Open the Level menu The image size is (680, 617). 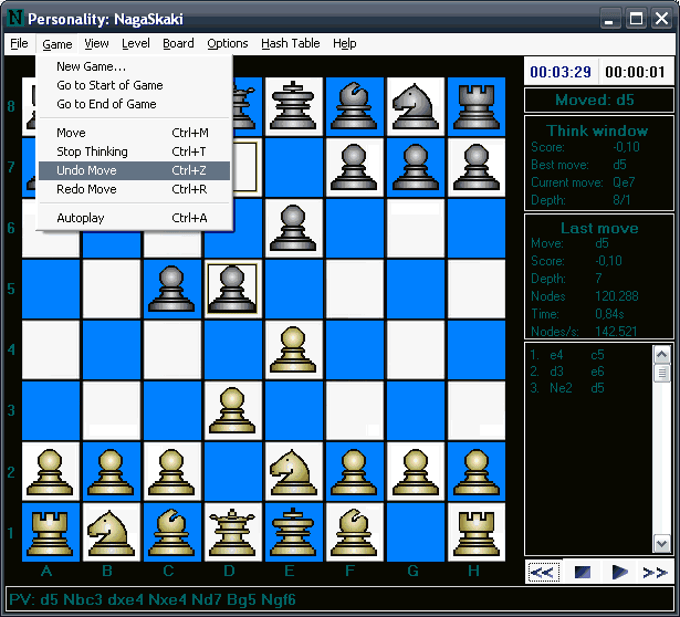coord(136,44)
